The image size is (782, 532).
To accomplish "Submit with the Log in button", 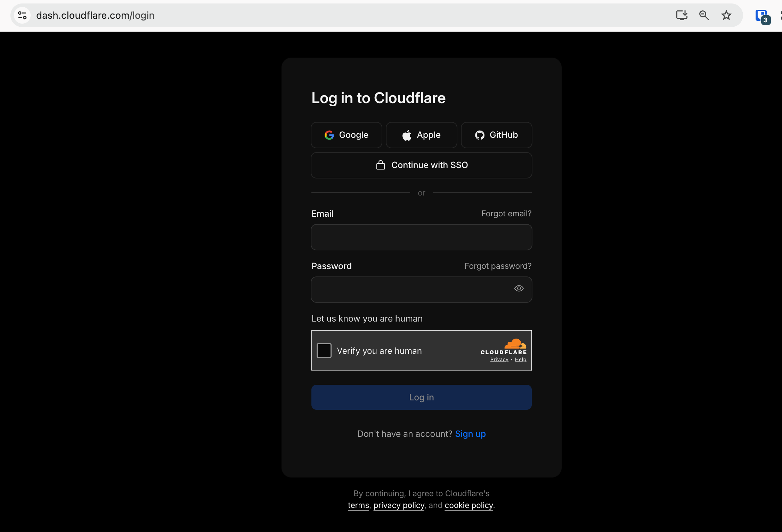I will pos(422,397).
